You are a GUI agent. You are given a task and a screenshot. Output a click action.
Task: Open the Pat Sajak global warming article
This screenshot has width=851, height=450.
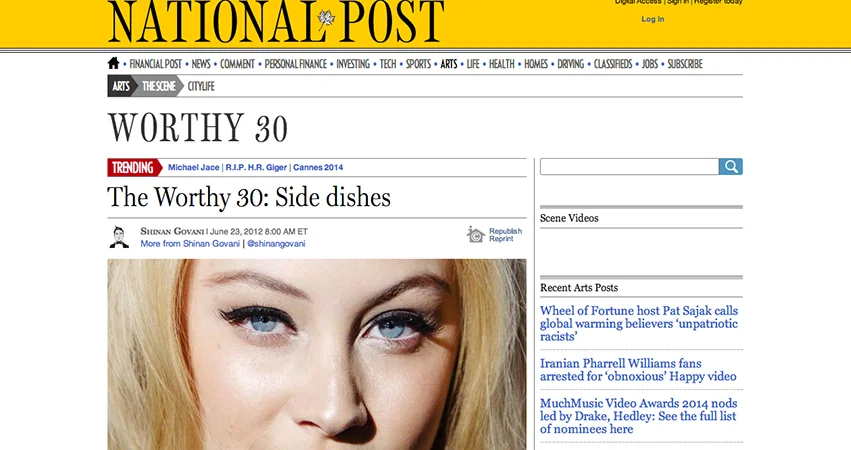click(639, 324)
